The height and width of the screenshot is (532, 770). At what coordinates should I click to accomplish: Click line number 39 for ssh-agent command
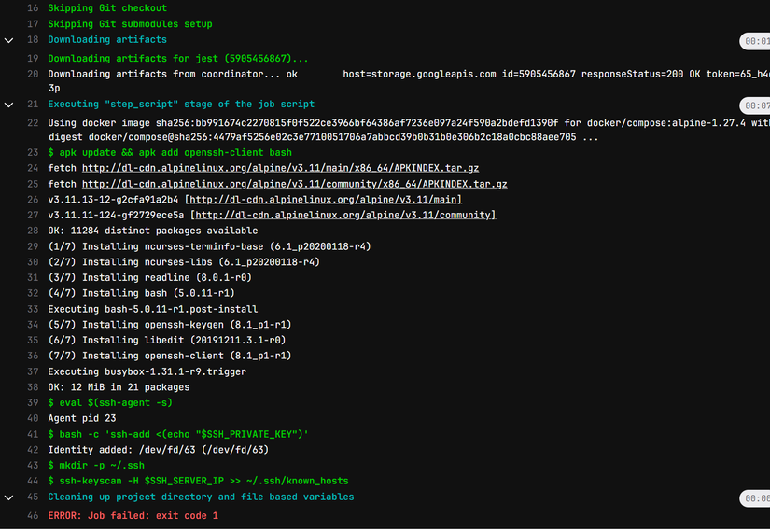(x=33, y=402)
